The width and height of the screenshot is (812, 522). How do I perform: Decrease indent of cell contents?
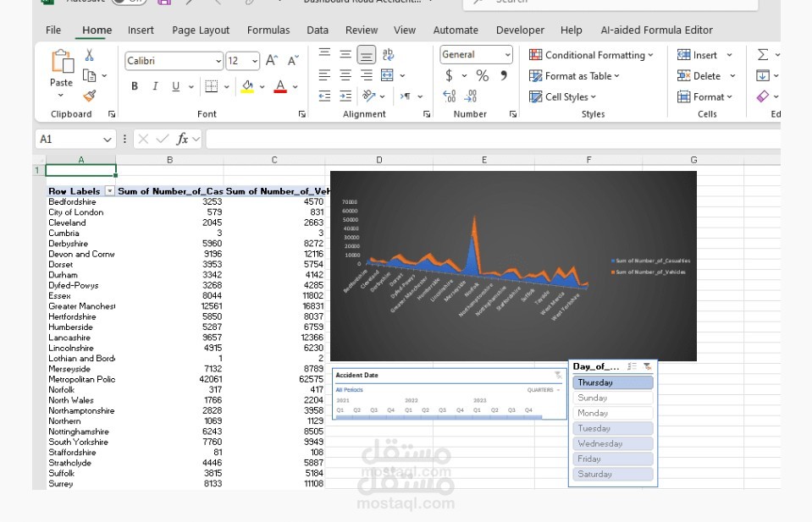324,96
